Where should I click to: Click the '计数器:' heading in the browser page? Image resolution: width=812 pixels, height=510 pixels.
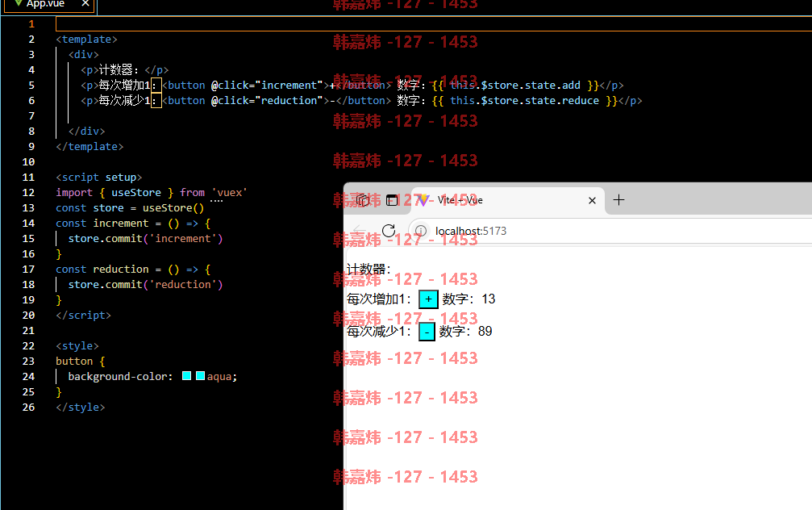369,269
